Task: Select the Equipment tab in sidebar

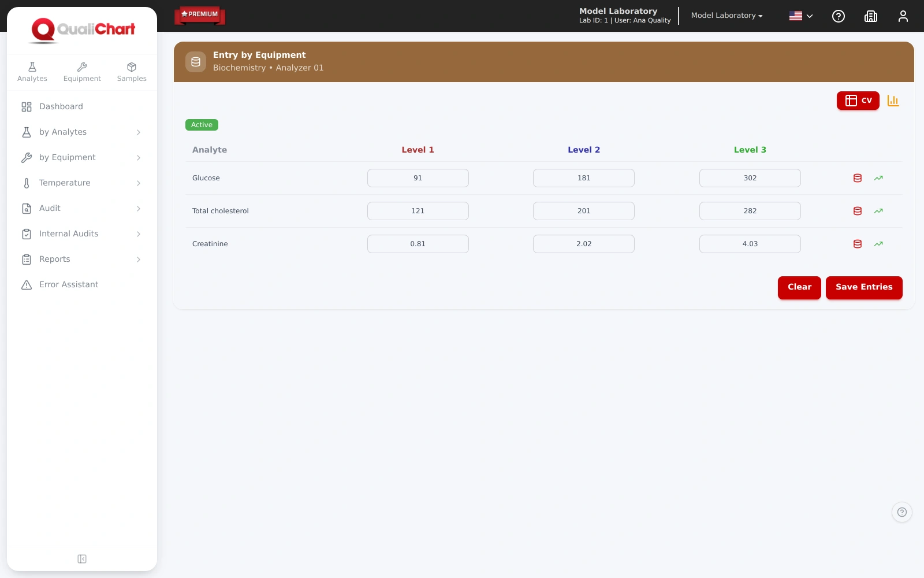Action: point(82,72)
